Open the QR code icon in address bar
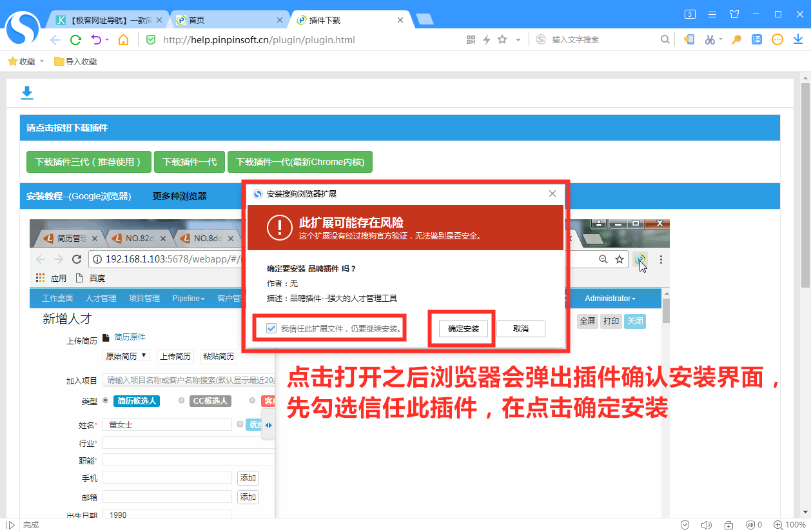Image resolution: width=811 pixels, height=532 pixels. 471,40
